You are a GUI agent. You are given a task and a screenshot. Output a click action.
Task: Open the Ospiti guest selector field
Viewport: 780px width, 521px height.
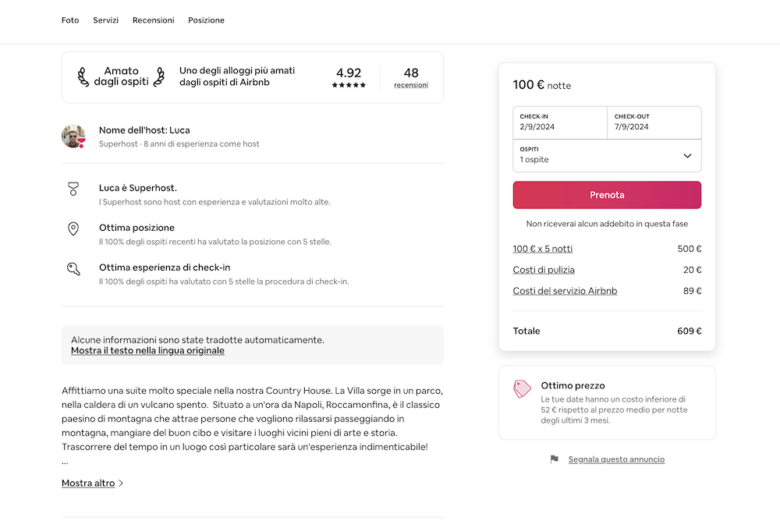[607, 156]
